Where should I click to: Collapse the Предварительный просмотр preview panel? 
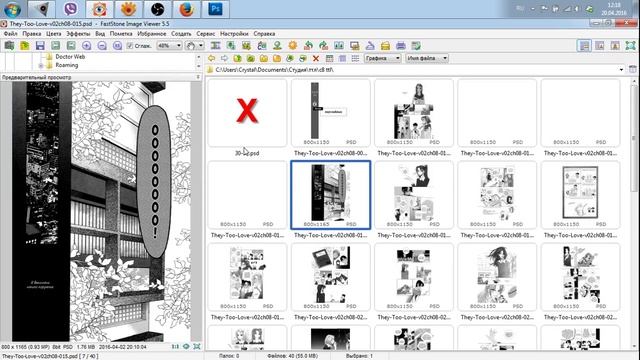198,77
